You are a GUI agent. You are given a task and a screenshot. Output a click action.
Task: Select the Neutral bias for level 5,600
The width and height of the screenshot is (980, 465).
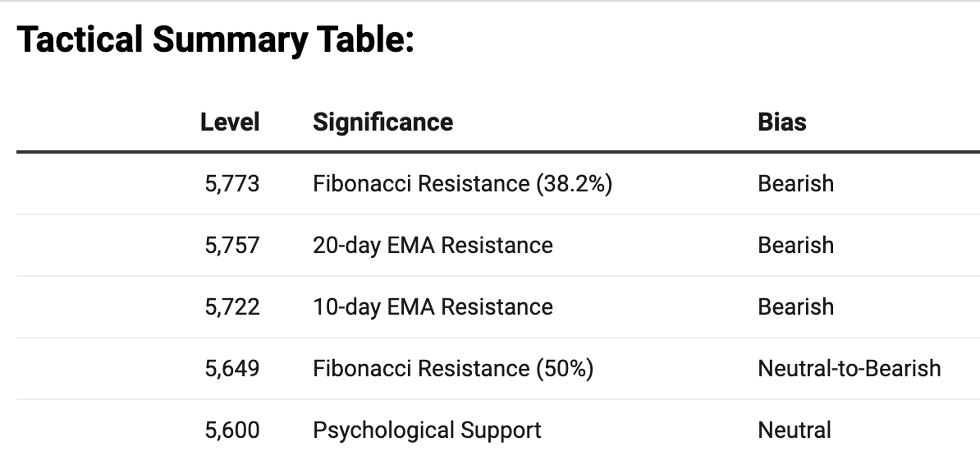[x=794, y=430]
